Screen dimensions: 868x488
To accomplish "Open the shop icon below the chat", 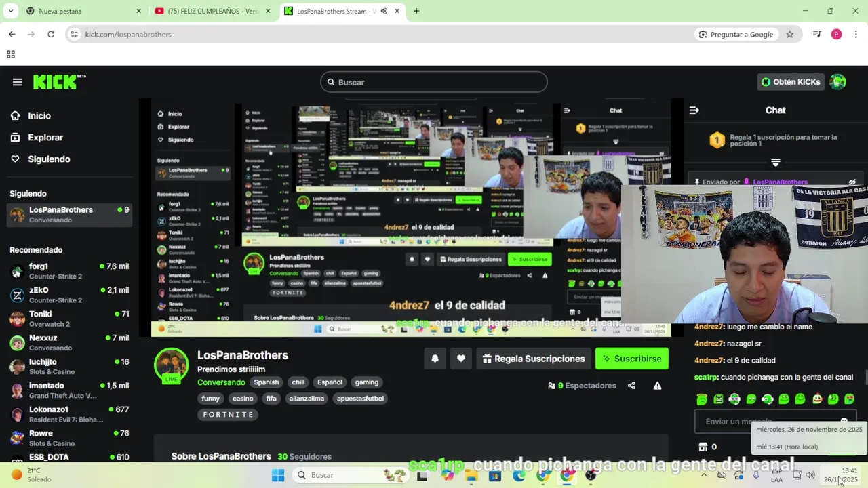I will [x=703, y=447].
